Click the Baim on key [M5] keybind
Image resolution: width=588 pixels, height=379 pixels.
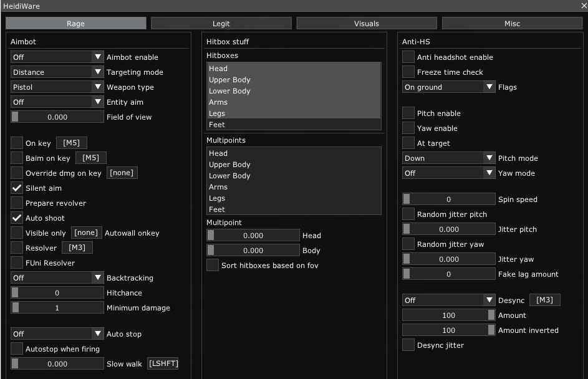(91, 158)
